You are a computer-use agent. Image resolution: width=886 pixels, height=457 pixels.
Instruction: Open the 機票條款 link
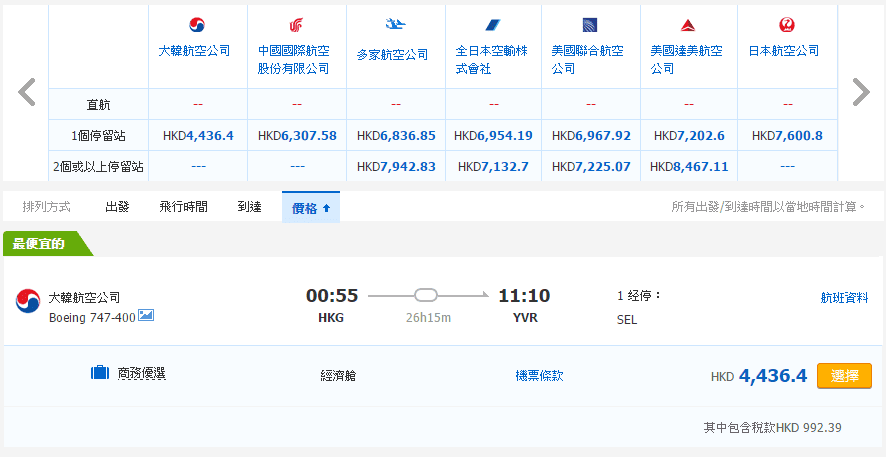539,376
